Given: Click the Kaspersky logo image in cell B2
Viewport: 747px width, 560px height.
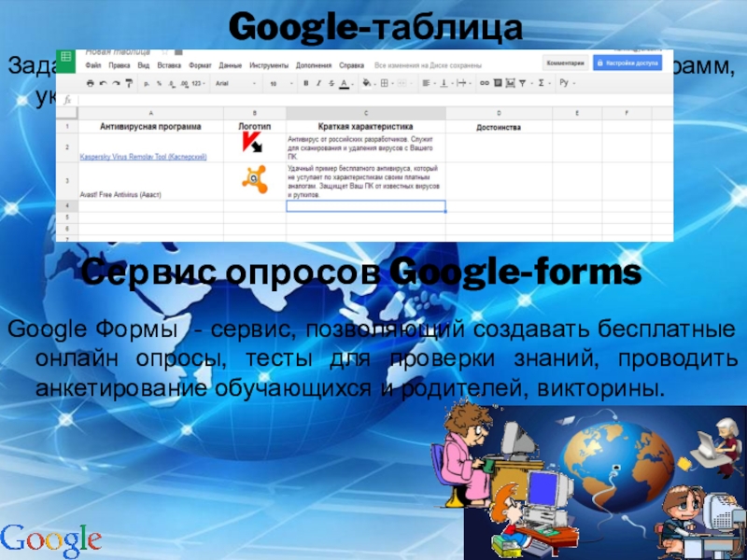Looking at the screenshot, I should (252, 143).
